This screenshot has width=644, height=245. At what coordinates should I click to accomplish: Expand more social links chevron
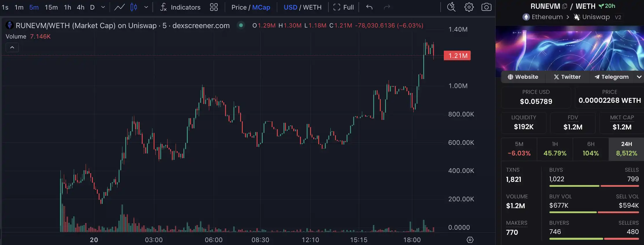point(639,77)
